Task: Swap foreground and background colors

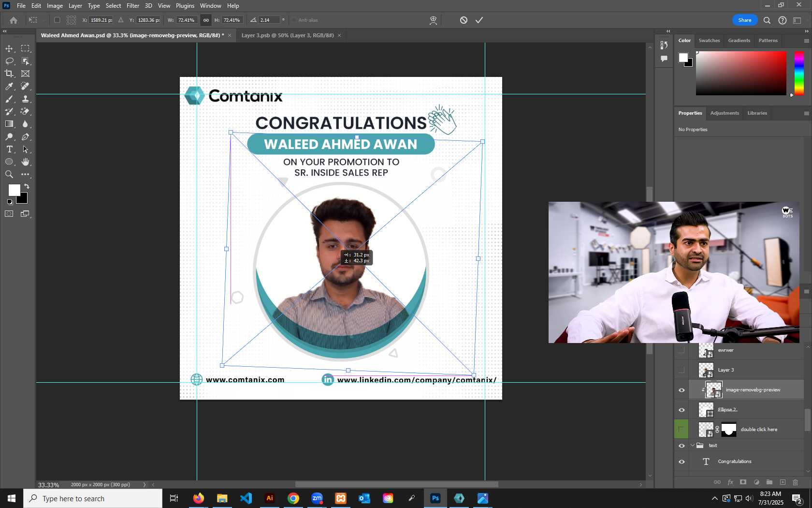Action: (27, 186)
